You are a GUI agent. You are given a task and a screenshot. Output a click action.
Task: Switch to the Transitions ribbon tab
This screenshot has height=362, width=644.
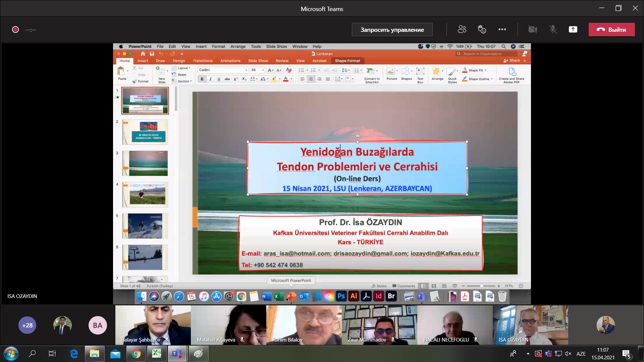pos(203,61)
